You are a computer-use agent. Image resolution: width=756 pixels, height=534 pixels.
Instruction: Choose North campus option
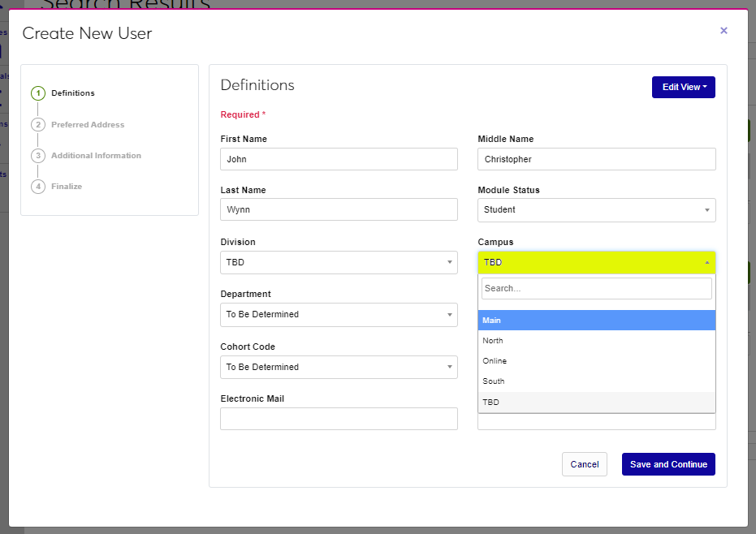tap(596, 341)
